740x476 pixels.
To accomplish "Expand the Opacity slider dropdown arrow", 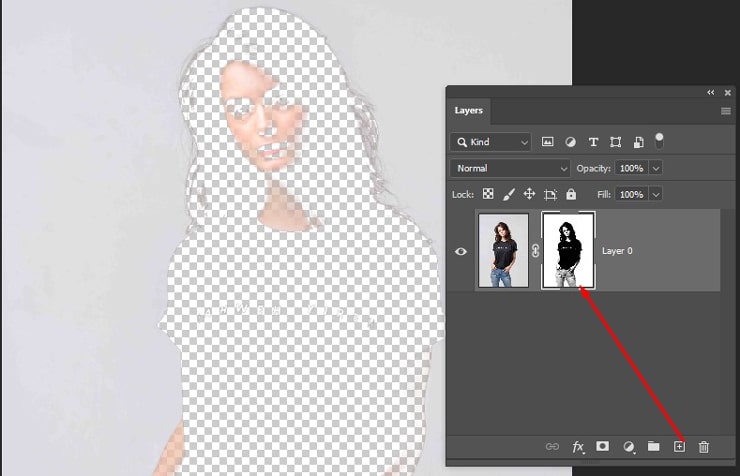I will coord(656,168).
